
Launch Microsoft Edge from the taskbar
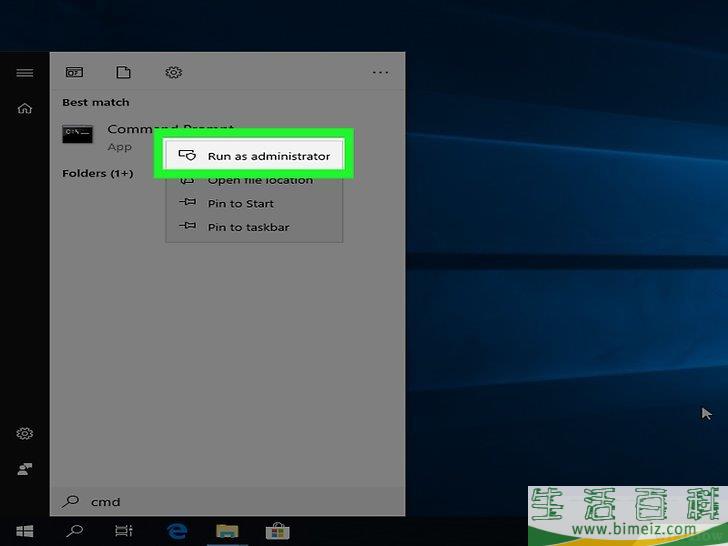click(x=177, y=531)
